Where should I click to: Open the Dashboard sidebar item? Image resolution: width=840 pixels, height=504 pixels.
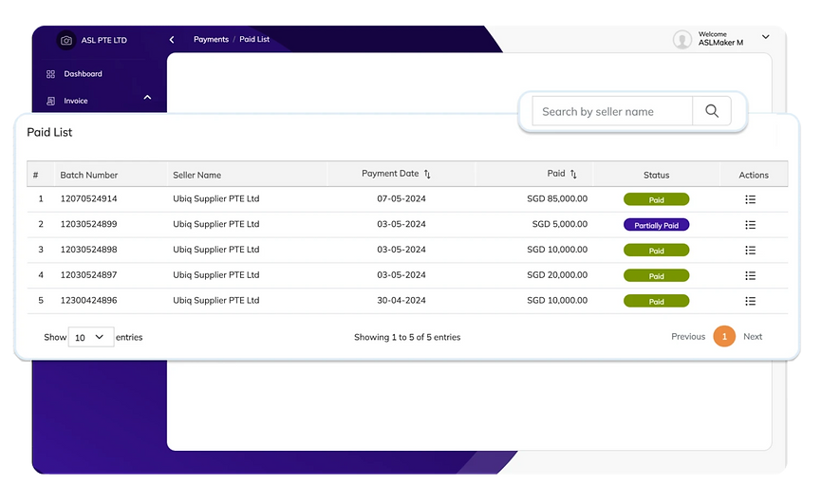pyautogui.click(x=83, y=74)
